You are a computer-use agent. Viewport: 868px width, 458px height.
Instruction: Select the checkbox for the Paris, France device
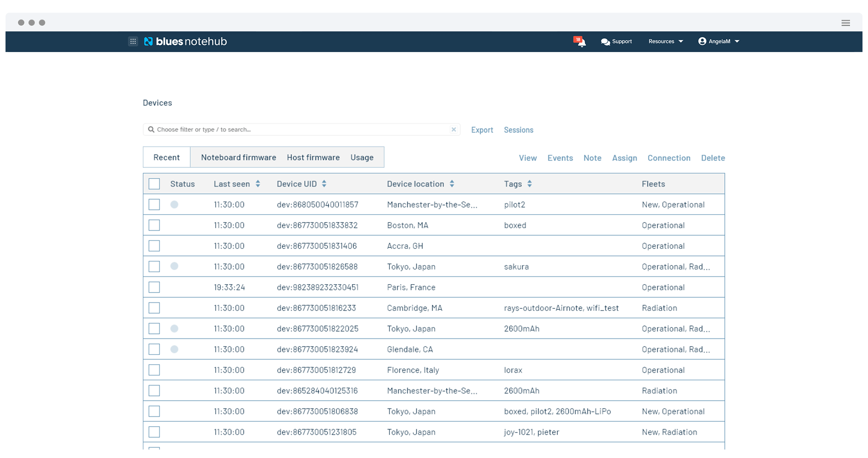click(154, 287)
